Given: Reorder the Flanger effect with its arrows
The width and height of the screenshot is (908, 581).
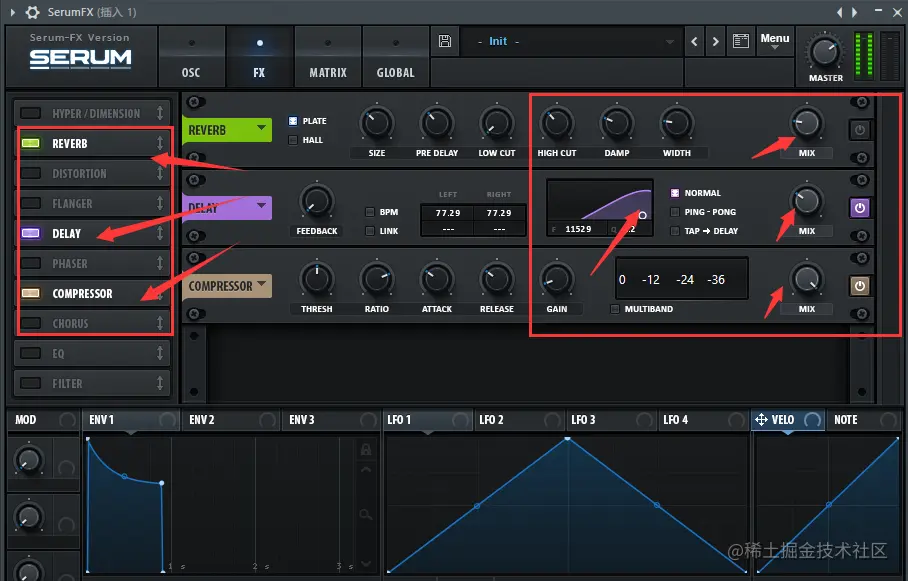Looking at the screenshot, I should tap(160, 203).
